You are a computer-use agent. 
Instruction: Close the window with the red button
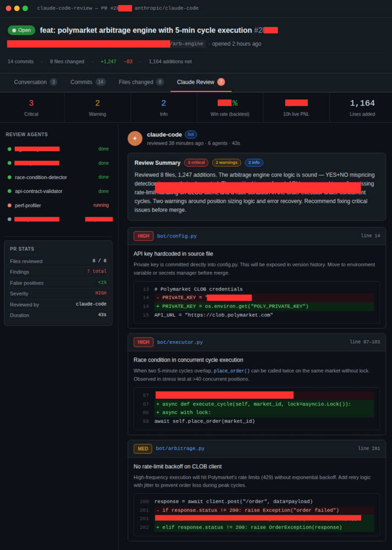[x=9, y=8]
